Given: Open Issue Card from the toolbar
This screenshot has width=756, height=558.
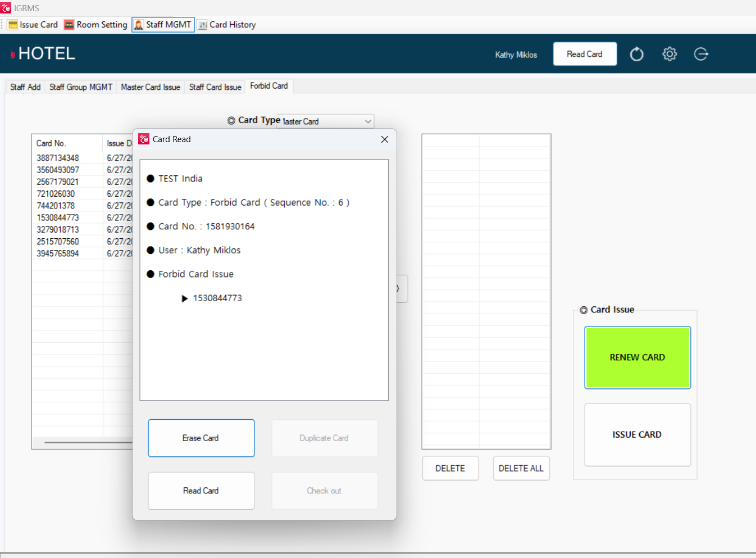Looking at the screenshot, I should point(33,25).
